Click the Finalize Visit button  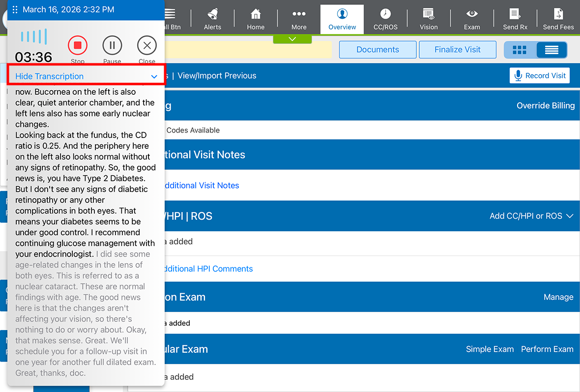[x=458, y=50]
